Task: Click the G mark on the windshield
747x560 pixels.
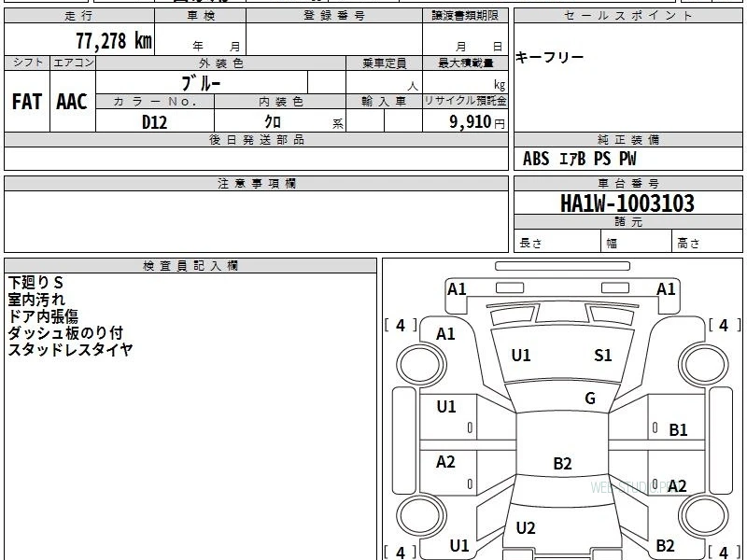Action: coord(590,399)
